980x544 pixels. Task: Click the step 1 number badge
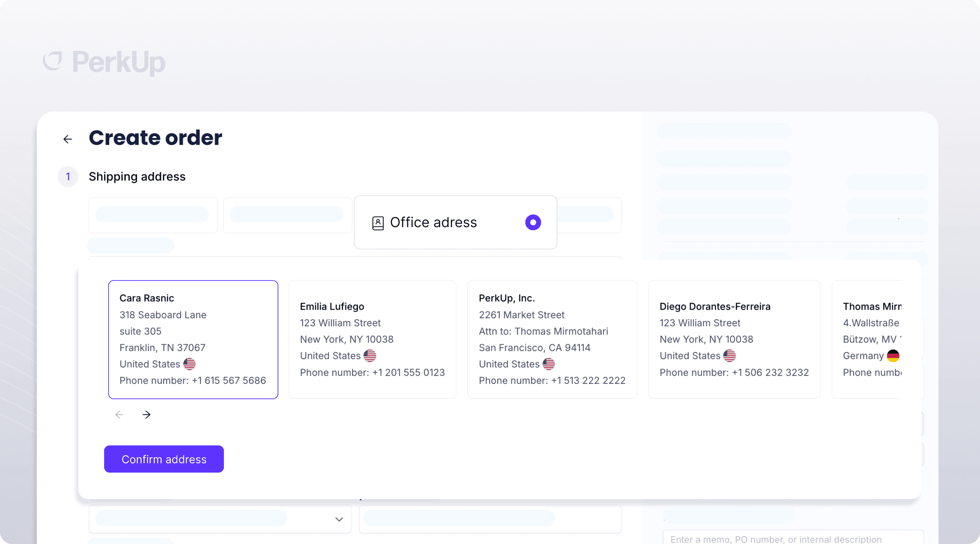(x=68, y=177)
